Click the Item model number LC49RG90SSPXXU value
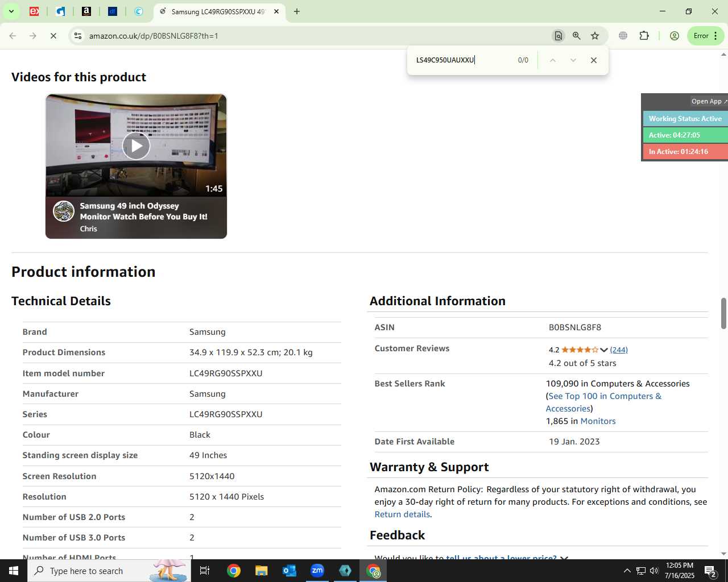728x582 pixels. click(x=226, y=373)
